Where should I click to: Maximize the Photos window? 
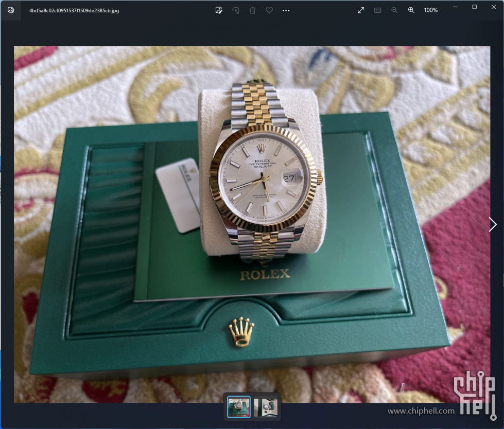pyautogui.click(x=475, y=7)
